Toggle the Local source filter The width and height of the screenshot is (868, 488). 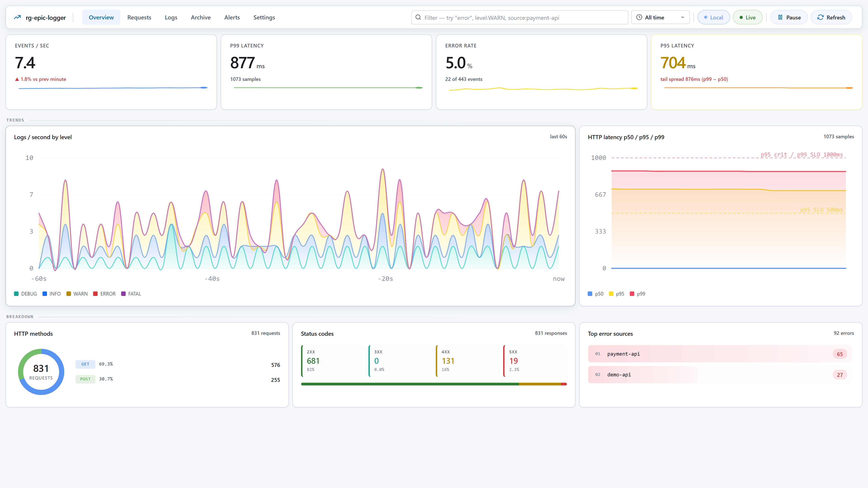tap(713, 18)
